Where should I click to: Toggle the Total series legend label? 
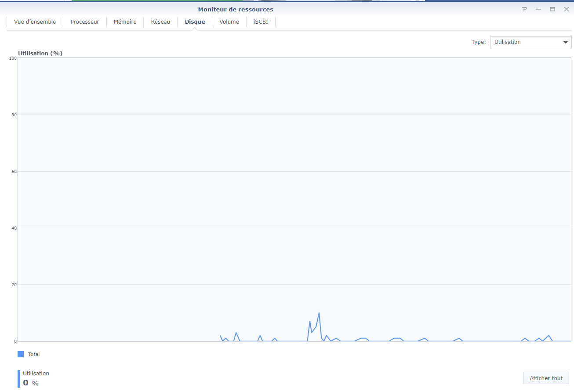click(x=34, y=354)
